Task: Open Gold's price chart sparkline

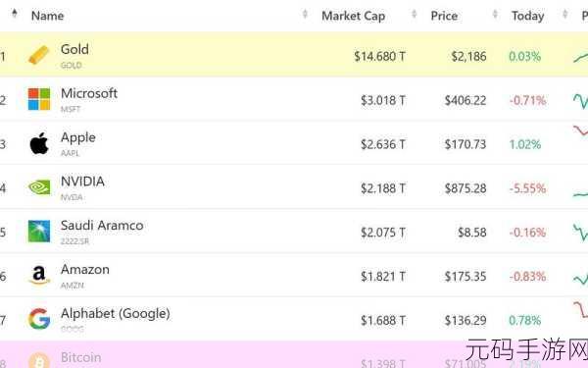Action: [x=580, y=58]
